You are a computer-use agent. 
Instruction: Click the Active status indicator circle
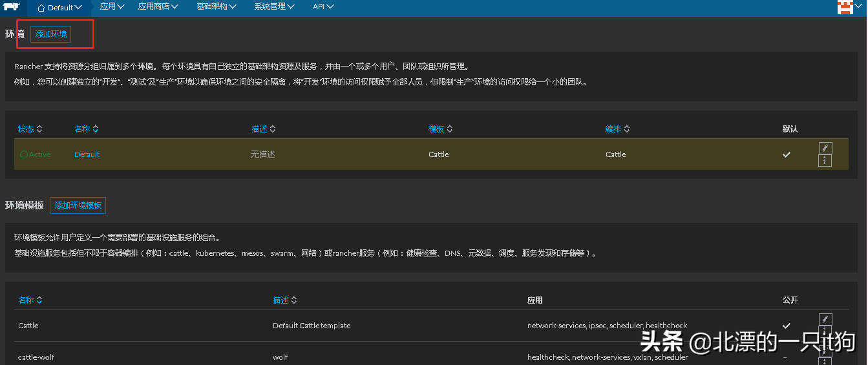click(x=24, y=154)
